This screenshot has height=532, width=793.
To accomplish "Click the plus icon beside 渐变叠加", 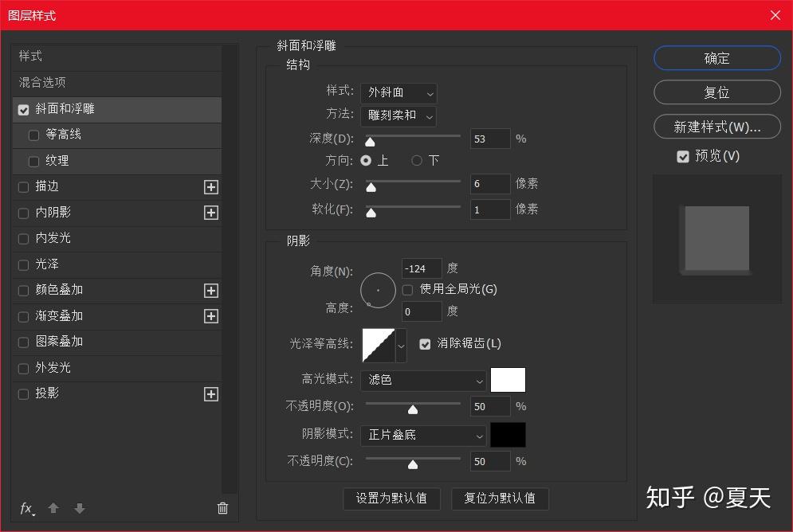I will tap(211, 316).
